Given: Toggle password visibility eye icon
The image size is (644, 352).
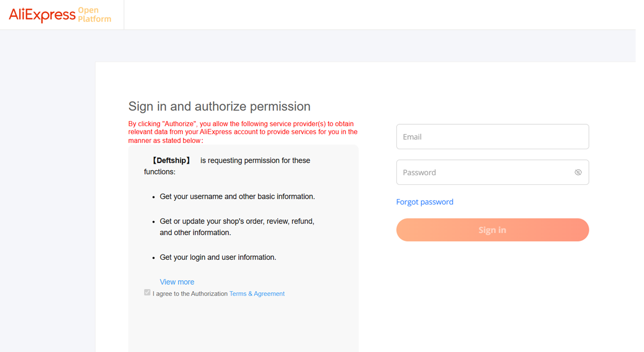Looking at the screenshot, I should [578, 172].
